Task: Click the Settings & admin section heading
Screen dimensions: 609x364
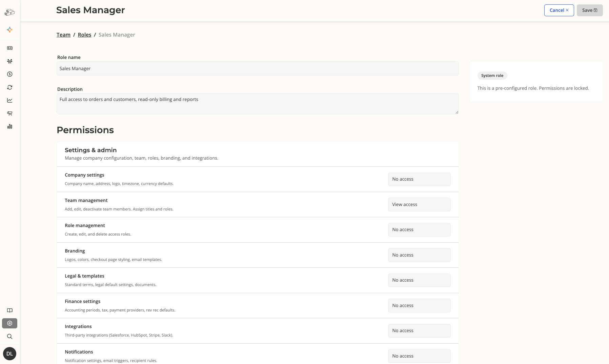Action: pyautogui.click(x=90, y=150)
